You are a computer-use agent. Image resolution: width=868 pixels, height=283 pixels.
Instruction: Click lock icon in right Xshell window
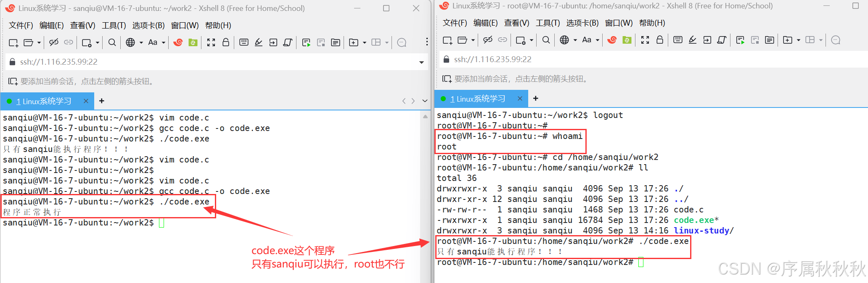660,40
